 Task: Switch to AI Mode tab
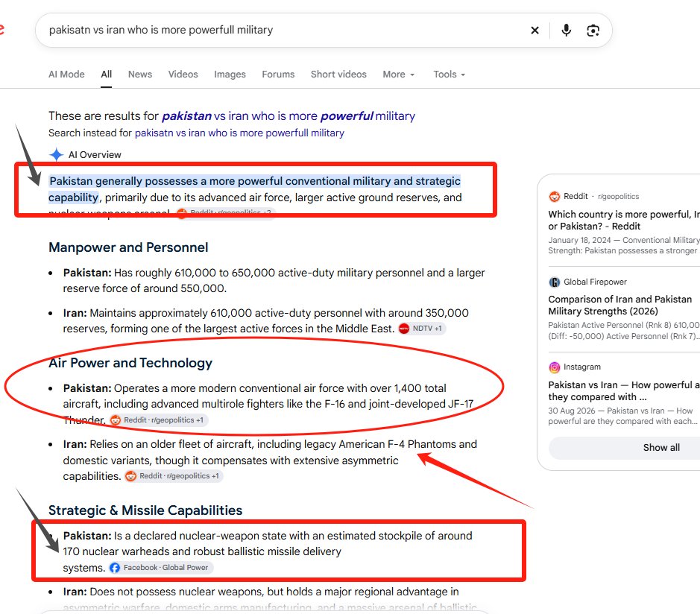pyautogui.click(x=66, y=75)
